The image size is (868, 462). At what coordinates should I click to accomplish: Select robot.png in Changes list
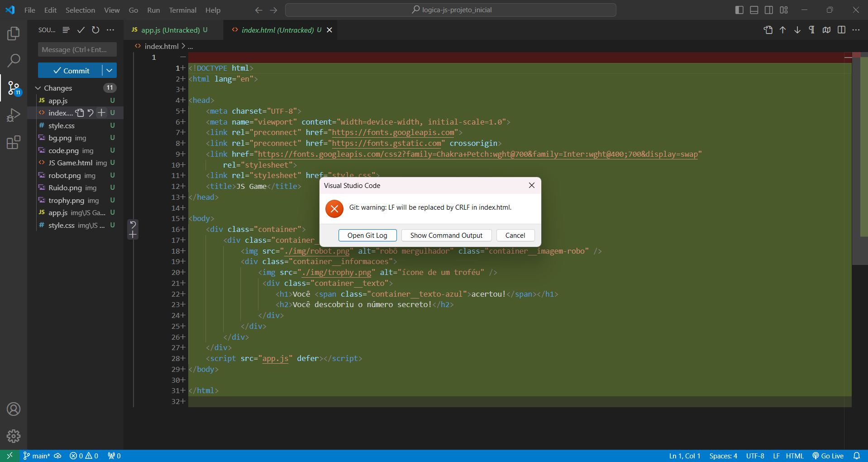tap(76, 175)
